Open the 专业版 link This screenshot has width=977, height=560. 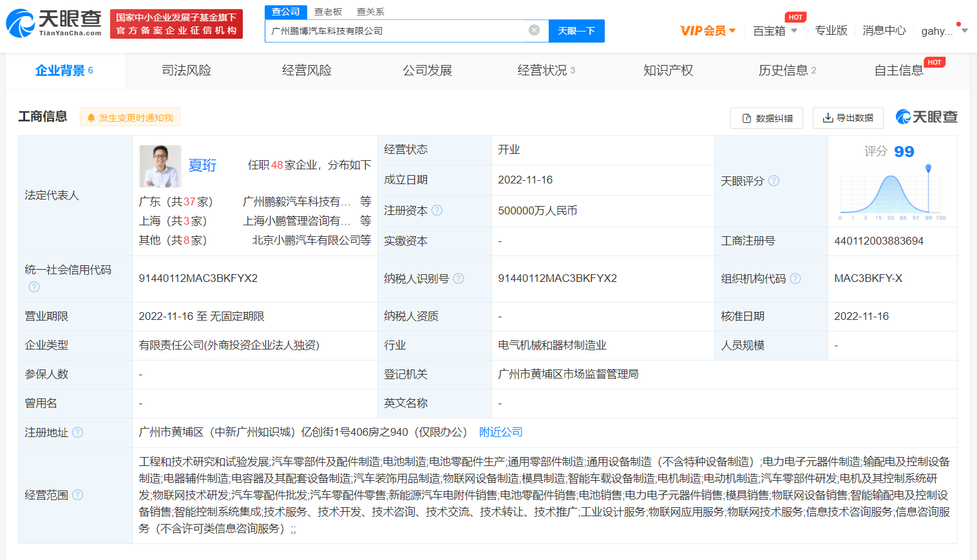pyautogui.click(x=831, y=31)
